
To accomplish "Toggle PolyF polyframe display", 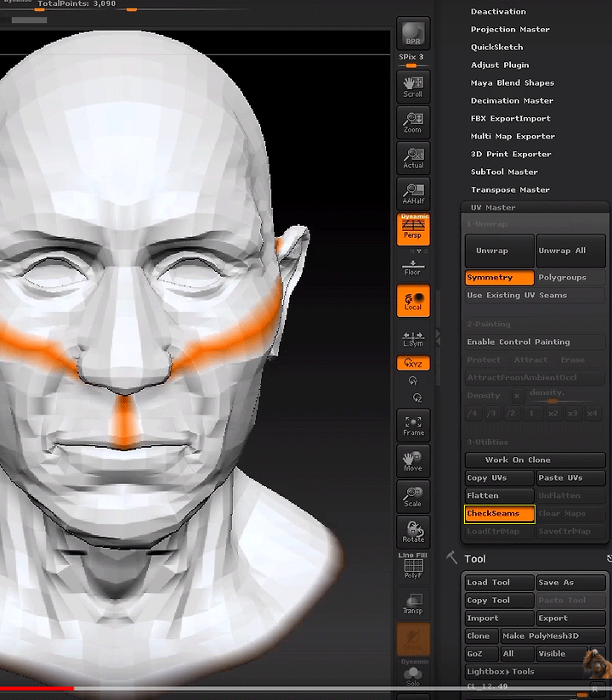I will [413, 567].
